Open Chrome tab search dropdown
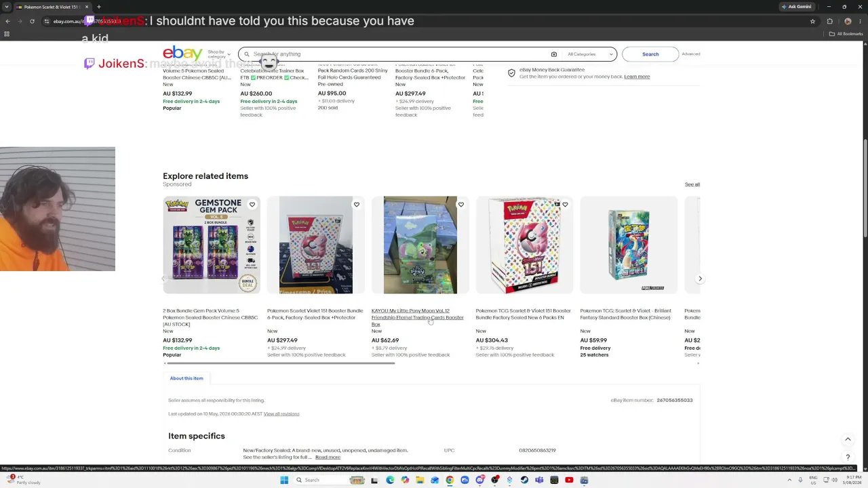The width and height of the screenshot is (868, 488). pos(7,7)
